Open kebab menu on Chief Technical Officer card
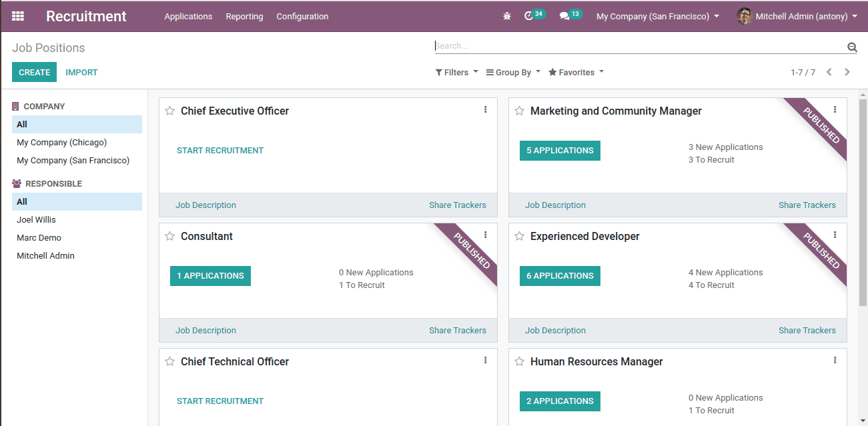The width and height of the screenshot is (868, 426). (485, 360)
